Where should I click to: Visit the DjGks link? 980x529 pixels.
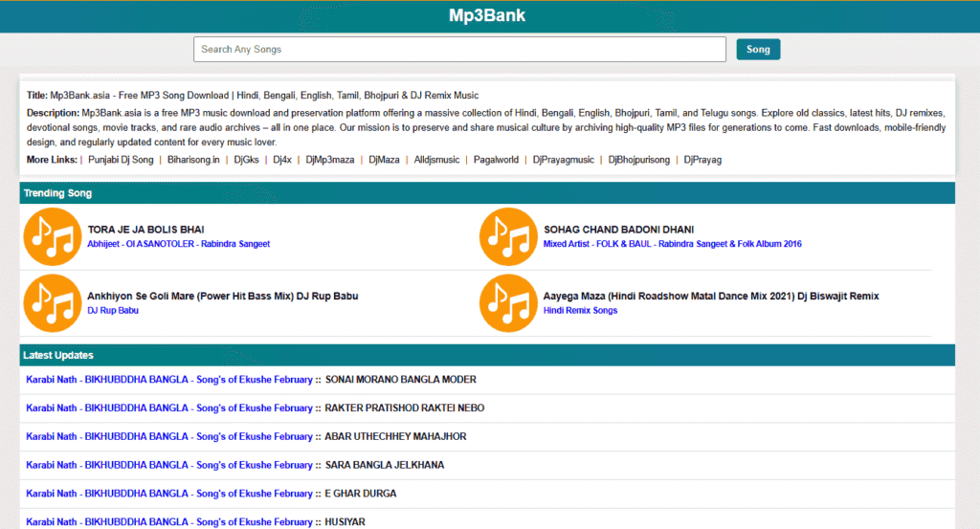click(x=246, y=160)
